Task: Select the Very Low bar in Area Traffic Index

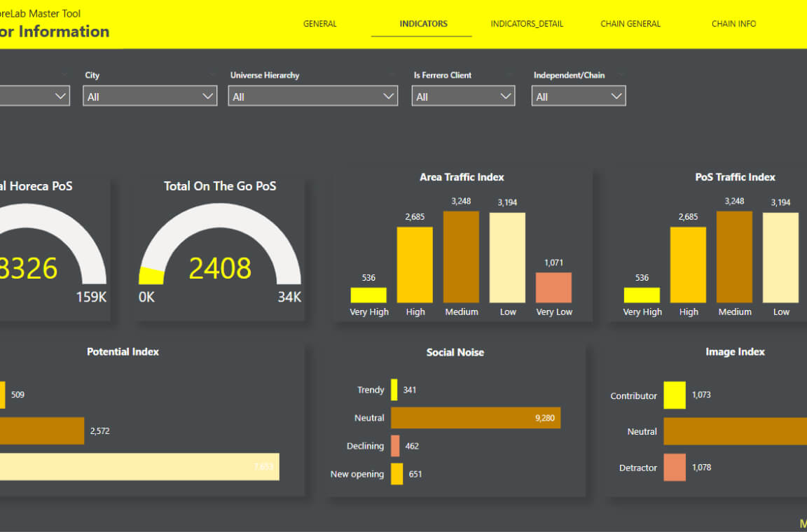Action: (x=554, y=288)
